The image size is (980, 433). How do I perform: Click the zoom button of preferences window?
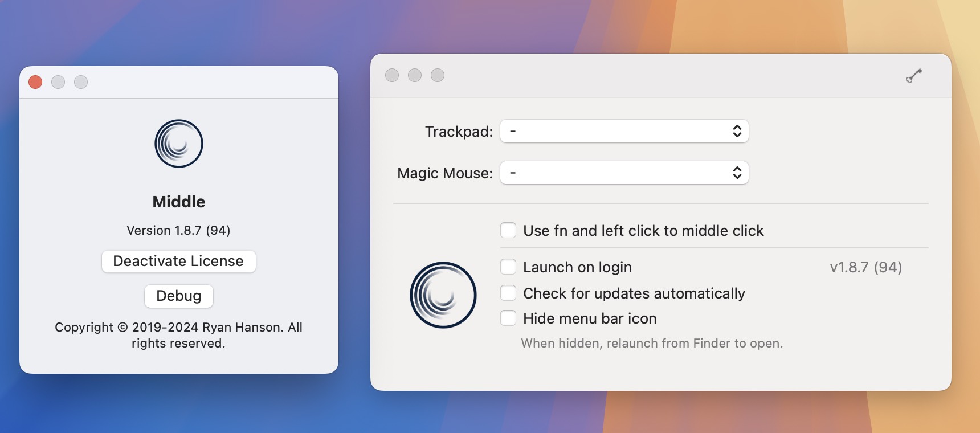click(438, 75)
